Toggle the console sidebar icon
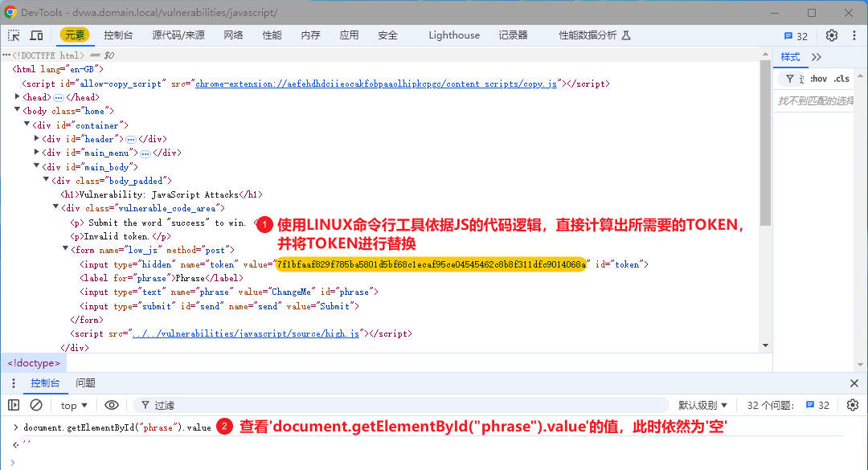868x470 pixels. tap(14, 405)
